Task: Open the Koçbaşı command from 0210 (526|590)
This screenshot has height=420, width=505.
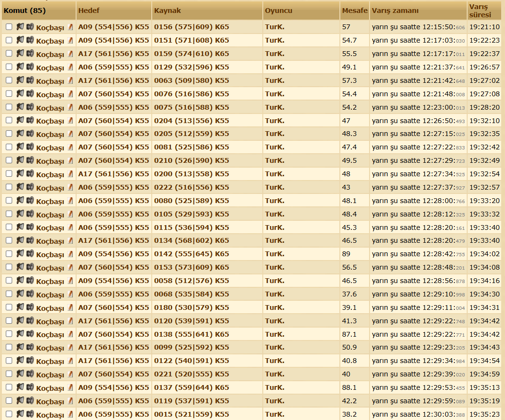Action: coord(50,161)
